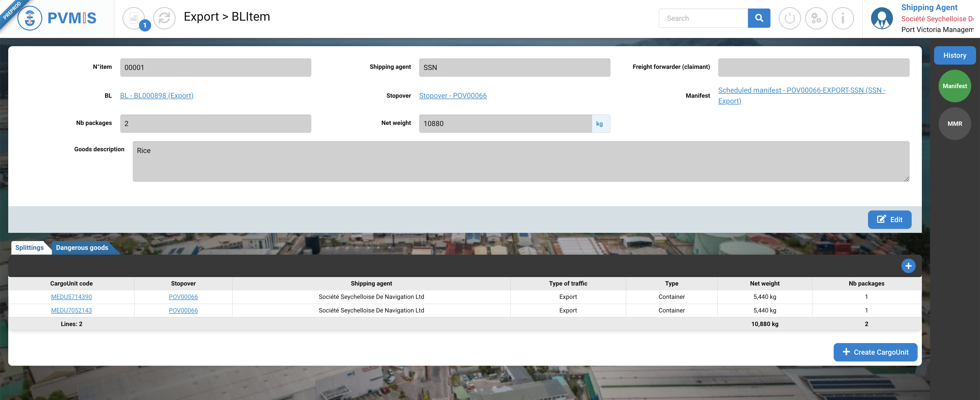
Task: Click the refresh arrows icon
Action: tap(164, 18)
